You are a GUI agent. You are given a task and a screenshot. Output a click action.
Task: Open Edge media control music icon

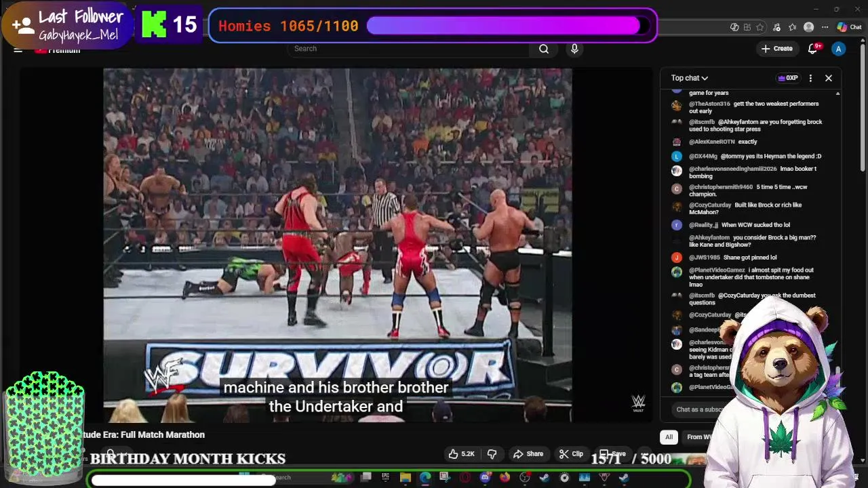(x=776, y=27)
